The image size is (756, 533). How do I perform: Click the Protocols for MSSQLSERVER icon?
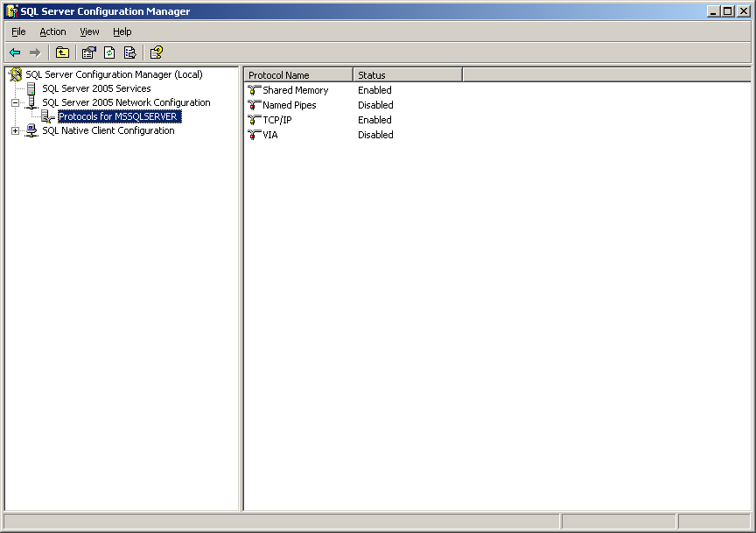tap(48, 116)
